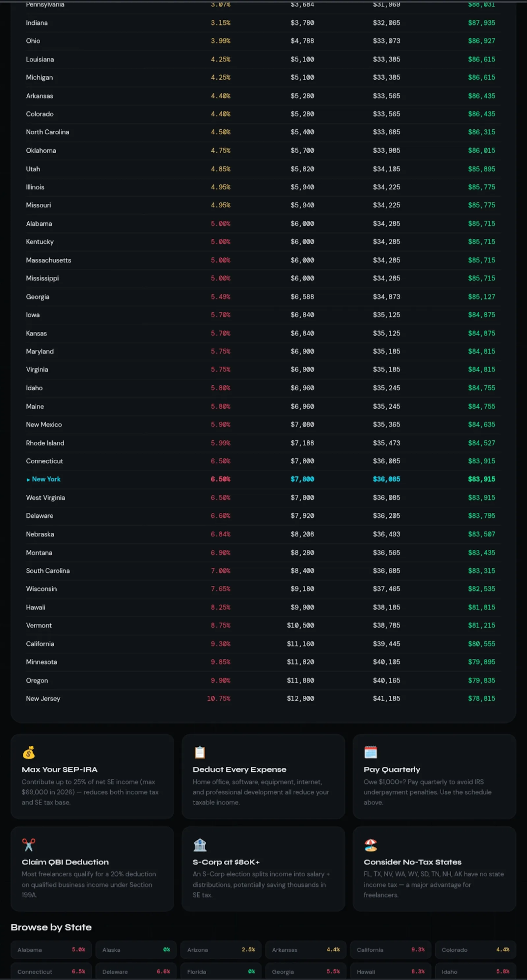The image size is (527, 980).
Task: Click New Jersey's 10.75% tax rate
Action: pyautogui.click(x=219, y=699)
